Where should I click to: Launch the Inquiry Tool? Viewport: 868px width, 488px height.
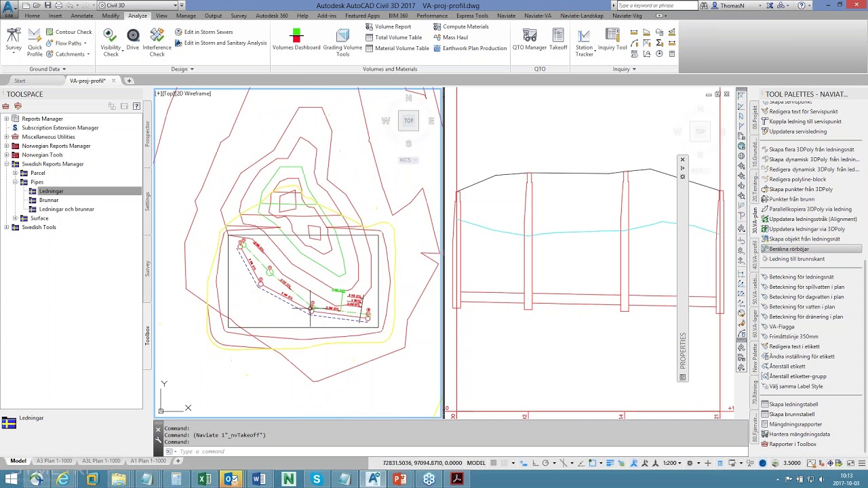click(612, 39)
